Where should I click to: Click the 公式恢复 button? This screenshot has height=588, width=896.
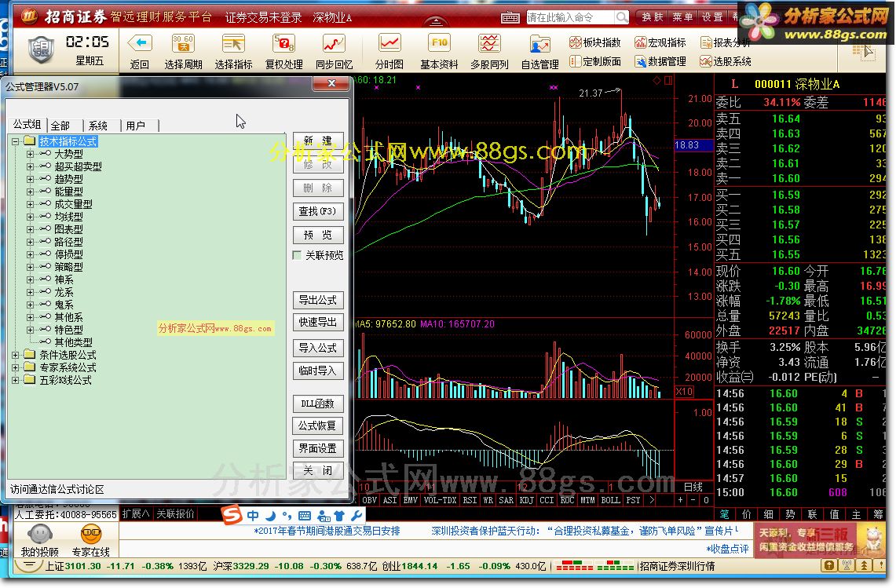tap(318, 425)
